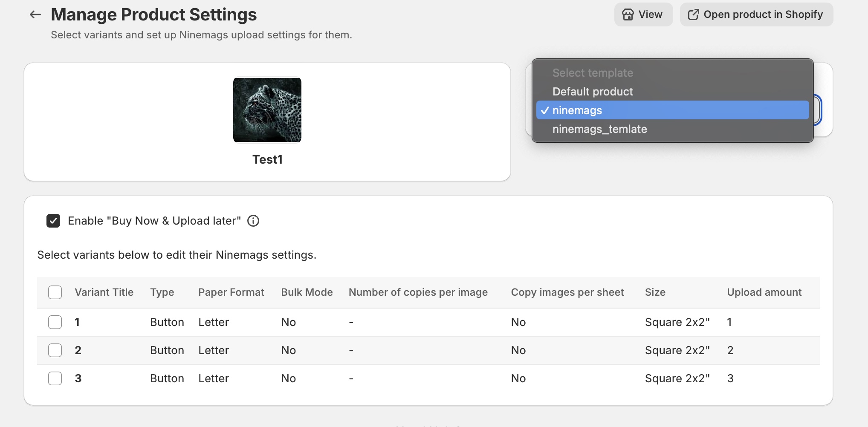Click the Test1 leopard product thumbnail

coord(267,110)
